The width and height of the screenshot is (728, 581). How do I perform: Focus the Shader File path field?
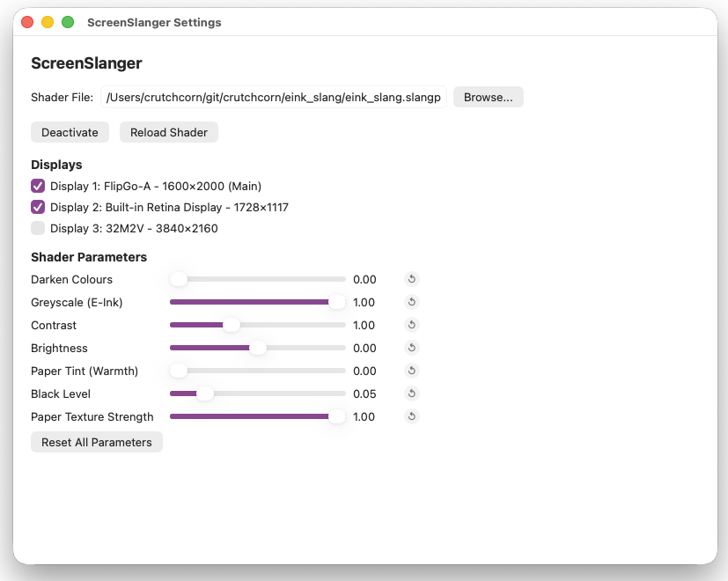point(274,97)
